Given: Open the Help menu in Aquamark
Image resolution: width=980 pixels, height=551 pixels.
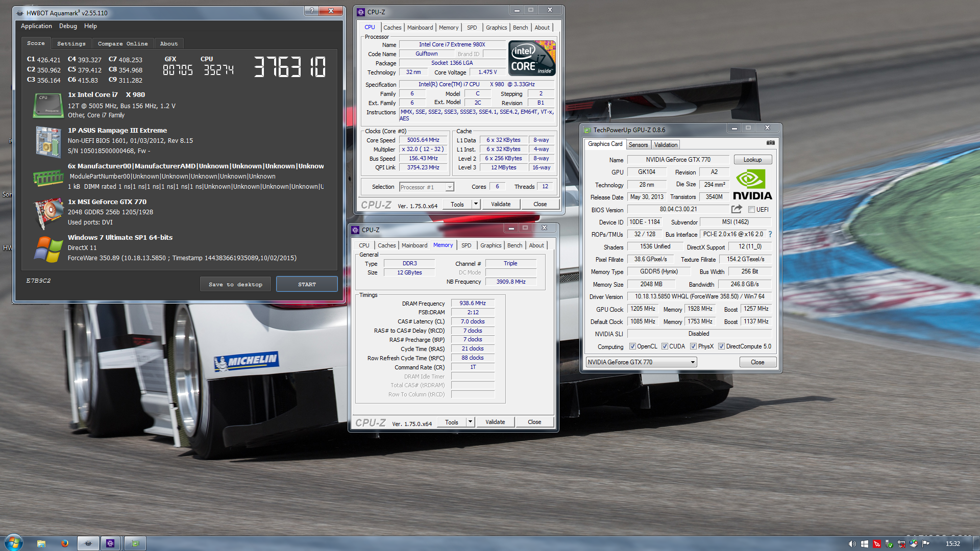Looking at the screenshot, I should 90,26.
